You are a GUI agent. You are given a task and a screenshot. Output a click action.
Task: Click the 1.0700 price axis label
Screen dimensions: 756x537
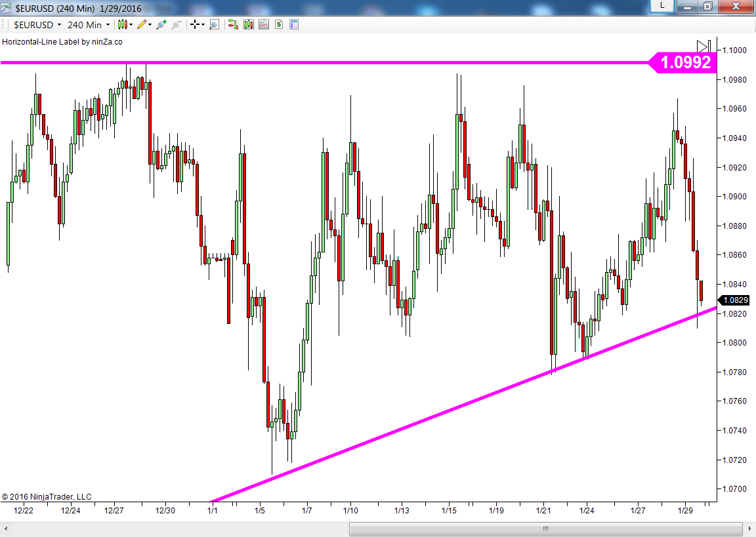(x=734, y=489)
